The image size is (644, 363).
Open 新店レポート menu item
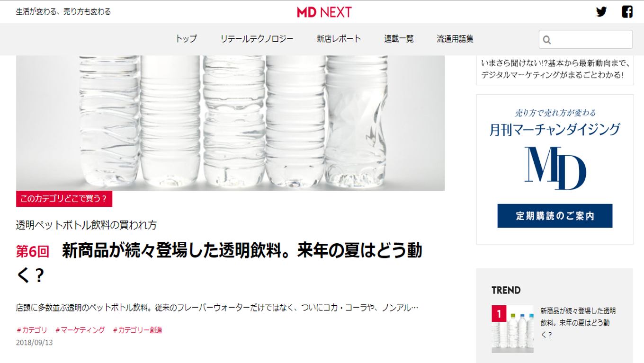(339, 39)
